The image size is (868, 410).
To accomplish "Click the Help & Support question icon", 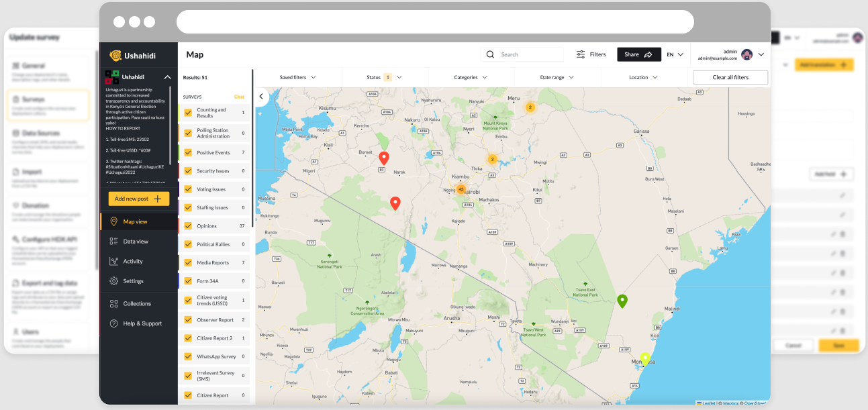I will (x=114, y=323).
